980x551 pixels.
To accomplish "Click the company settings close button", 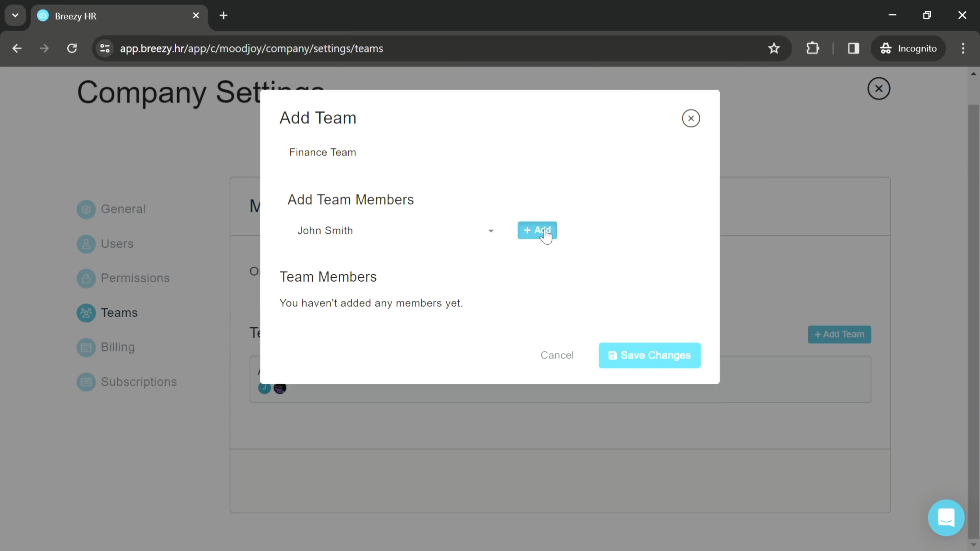I will click(x=878, y=88).
